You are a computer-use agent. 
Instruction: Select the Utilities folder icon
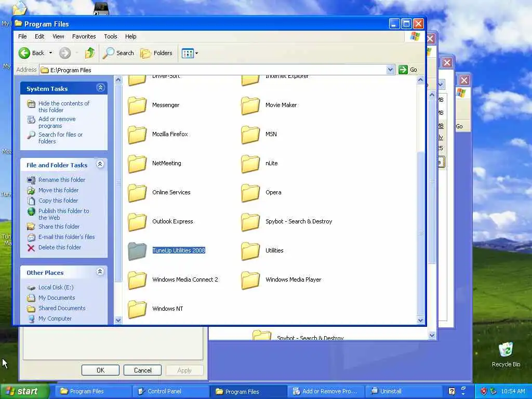coord(250,251)
